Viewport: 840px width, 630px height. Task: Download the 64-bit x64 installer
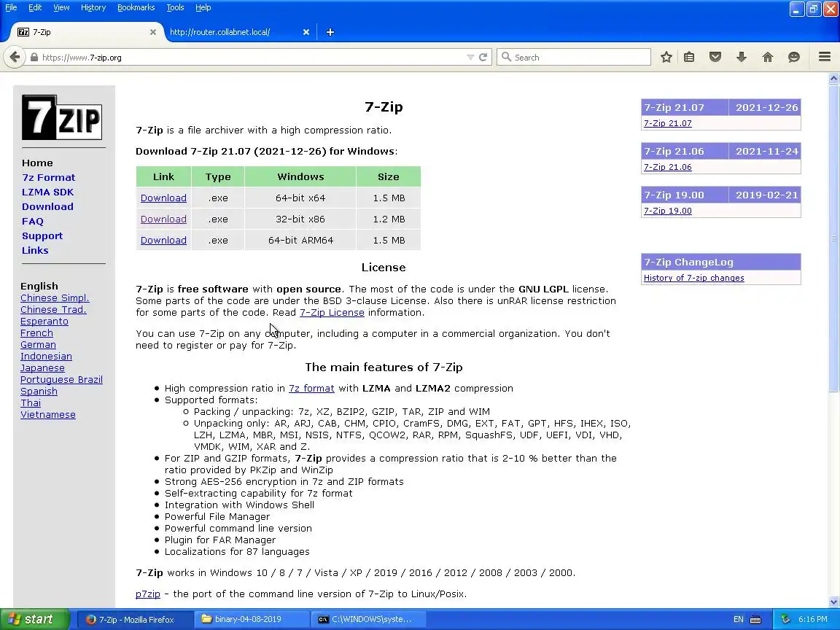click(163, 198)
